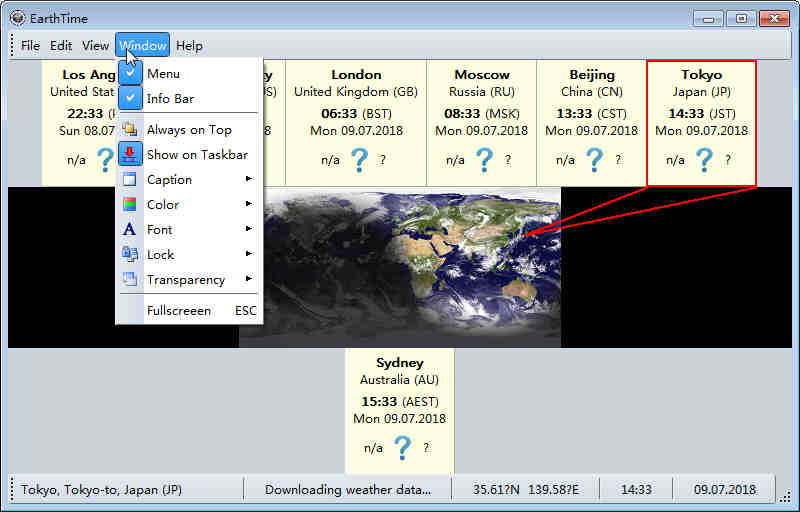Click the Transparency submenu icon
Screen dimensions: 800x512
click(x=130, y=279)
